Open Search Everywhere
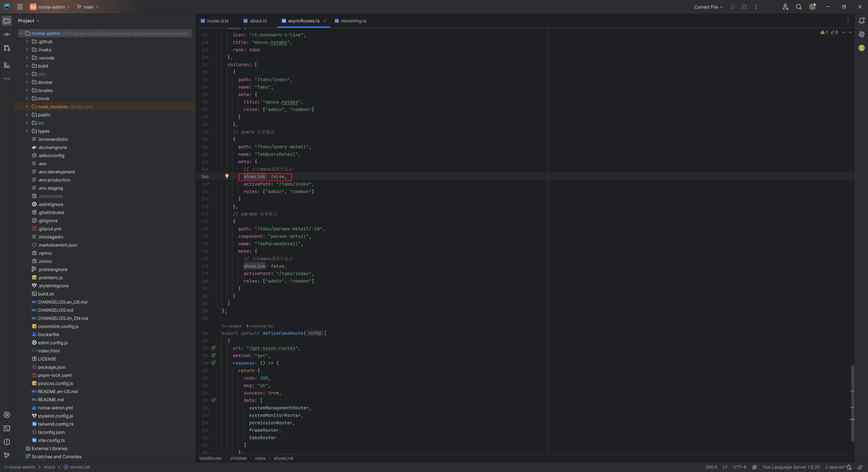868x472 pixels. 799,7
